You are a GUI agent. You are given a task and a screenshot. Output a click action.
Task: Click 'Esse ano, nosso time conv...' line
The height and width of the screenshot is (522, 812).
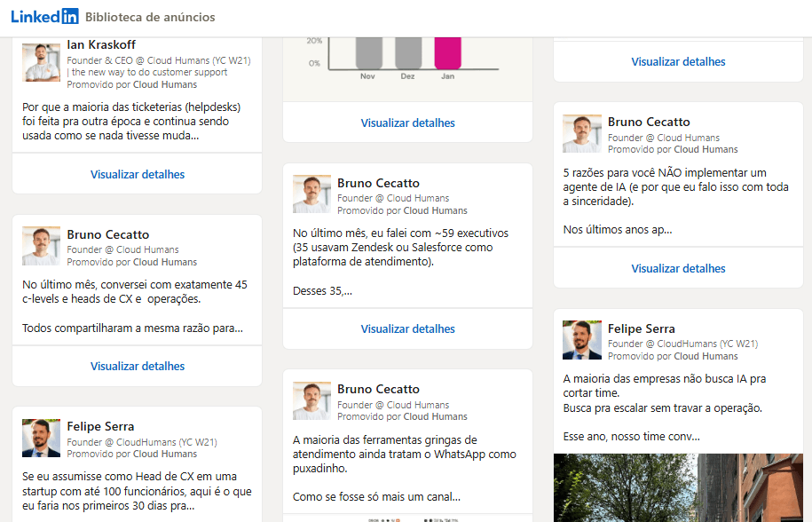point(631,437)
